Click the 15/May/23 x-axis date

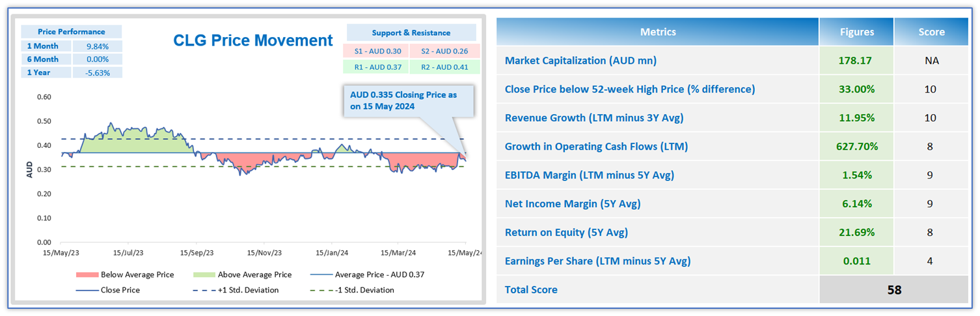(x=61, y=252)
